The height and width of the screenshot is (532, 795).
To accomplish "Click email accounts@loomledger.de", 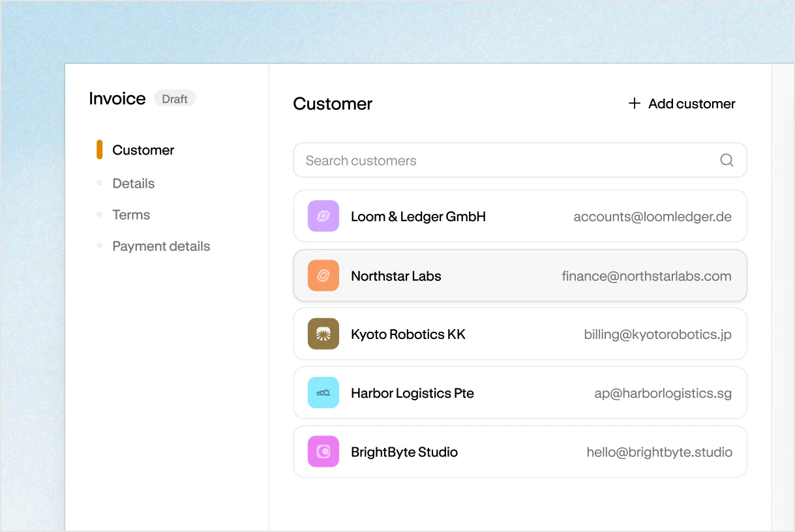I will pyautogui.click(x=652, y=216).
